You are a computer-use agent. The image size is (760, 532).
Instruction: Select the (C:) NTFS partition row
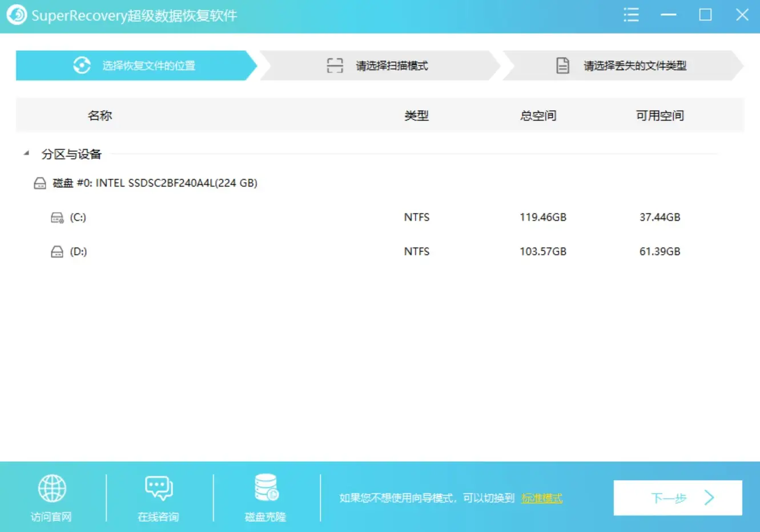[228, 217]
